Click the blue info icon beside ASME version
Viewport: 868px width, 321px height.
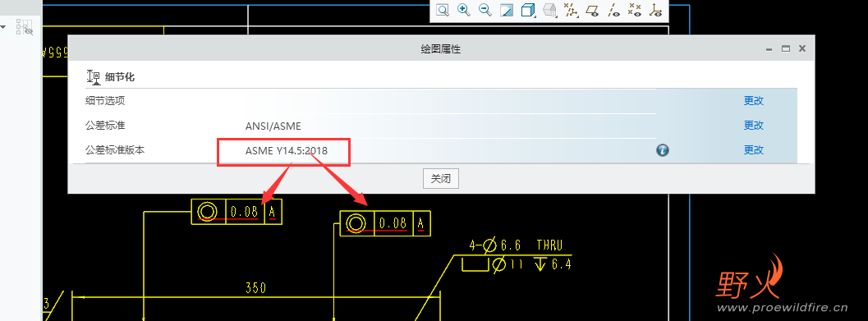[663, 150]
